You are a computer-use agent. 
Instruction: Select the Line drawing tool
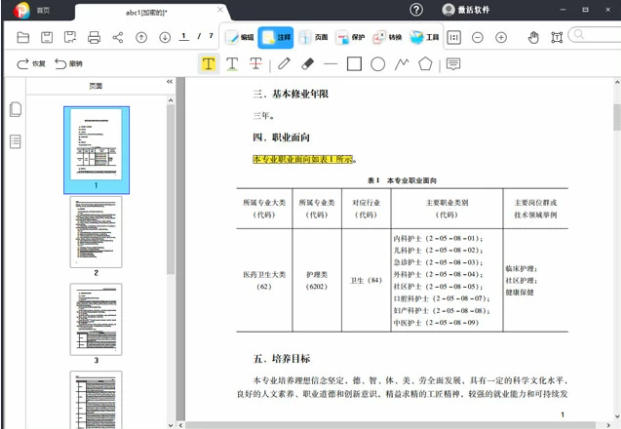click(x=330, y=63)
